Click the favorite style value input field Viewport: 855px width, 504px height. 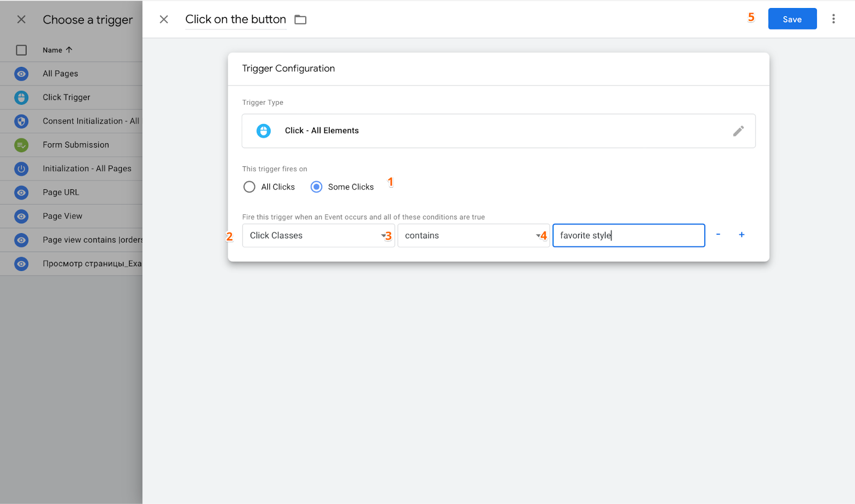pyautogui.click(x=628, y=236)
